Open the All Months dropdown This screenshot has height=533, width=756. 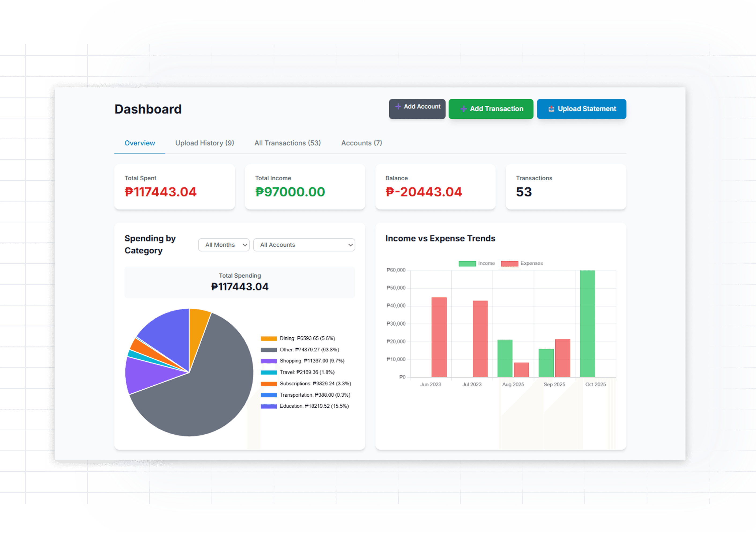(x=224, y=245)
